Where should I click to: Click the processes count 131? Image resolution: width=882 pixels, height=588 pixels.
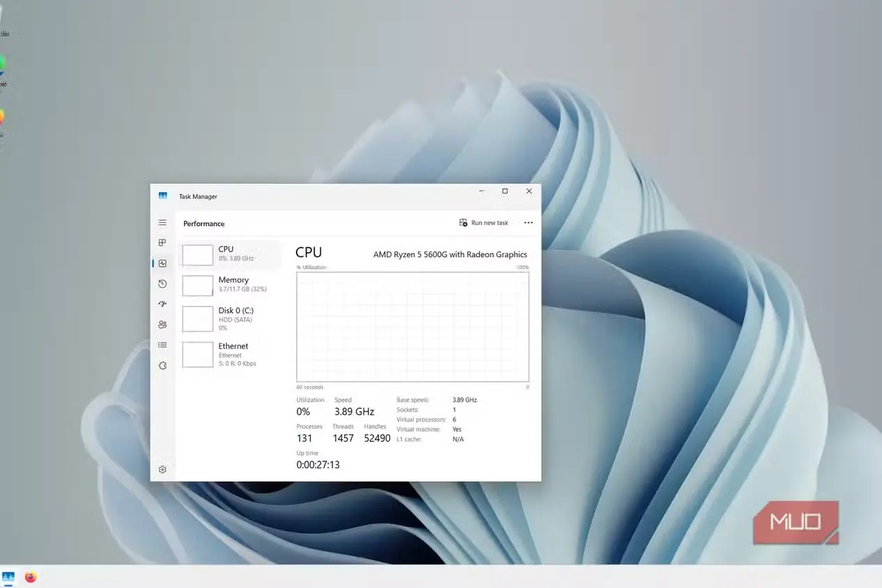pyautogui.click(x=304, y=438)
